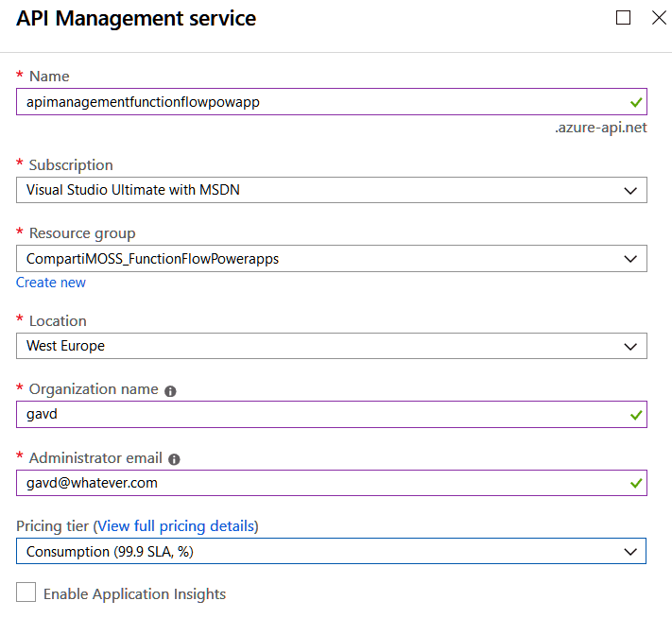672x618 pixels.
Task: Click the Enable Application Insights label
Action: click(134, 594)
